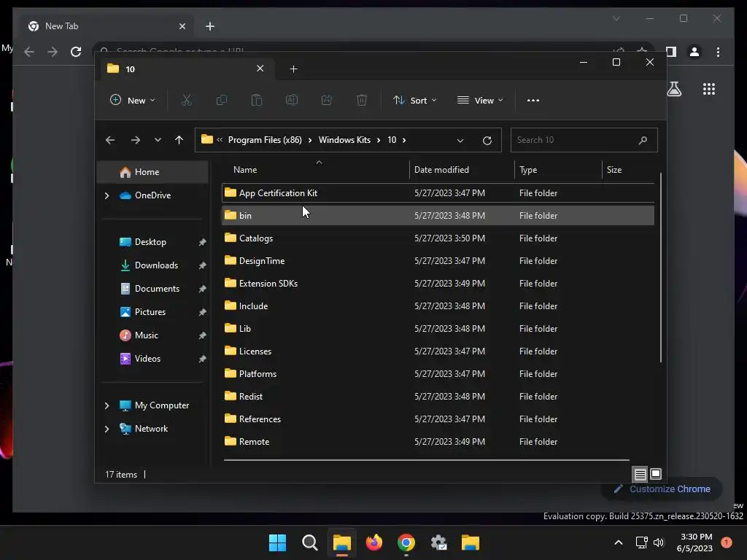Open the Windows Start menu

coord(277,542)
